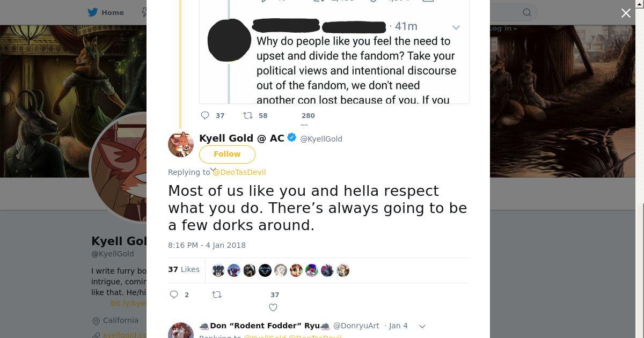Screen dimensions: 644x338
Task: Click Kyell Gold's tweet avatar
Action: pyautogui.click(x=181, y=144)
